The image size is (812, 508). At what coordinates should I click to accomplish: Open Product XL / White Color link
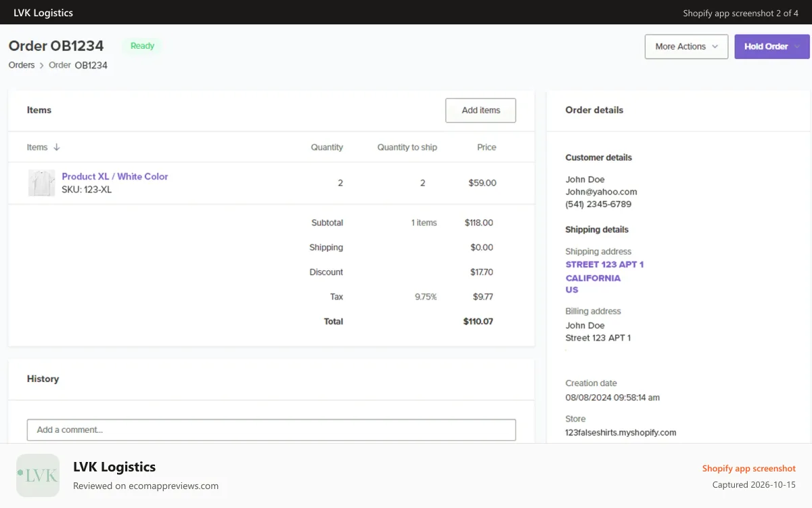115,176
